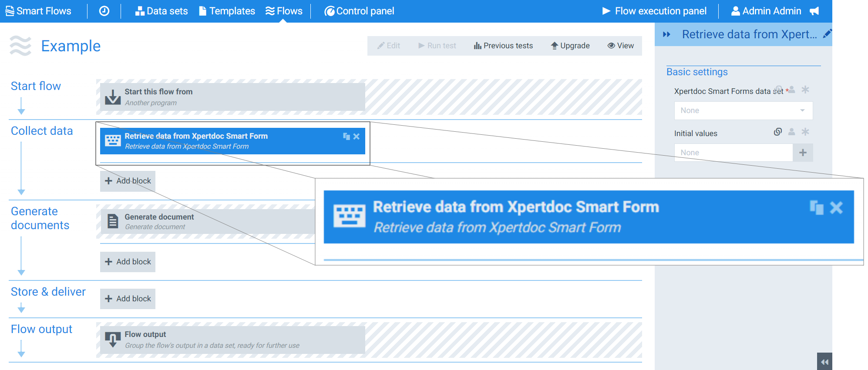Click the asterisk icon beside Smart Forms data set

(x=805, y=90)
